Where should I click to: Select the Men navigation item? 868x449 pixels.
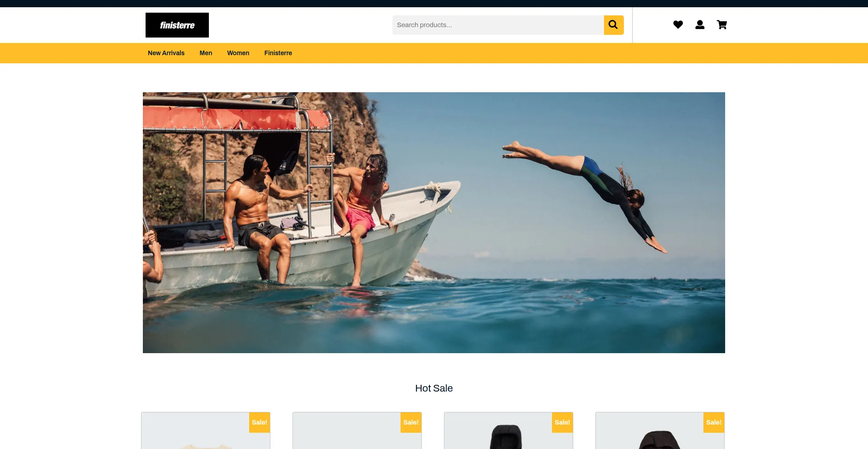point(206,53)
